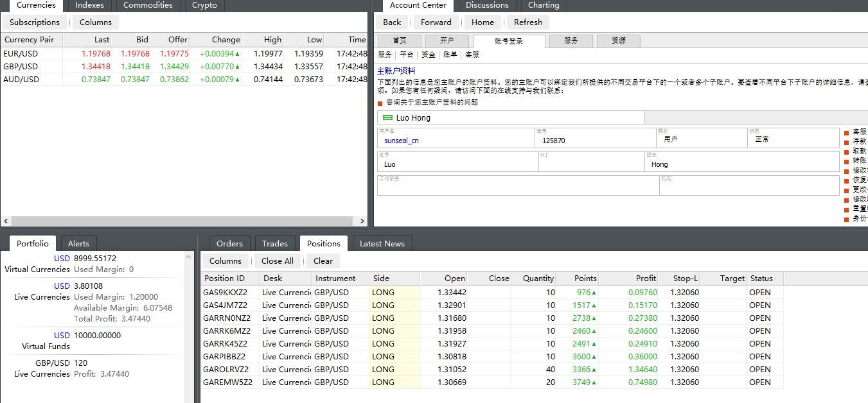868x403 pixels.
Task: Refresh the Account Center page
Action: point(528,22)
